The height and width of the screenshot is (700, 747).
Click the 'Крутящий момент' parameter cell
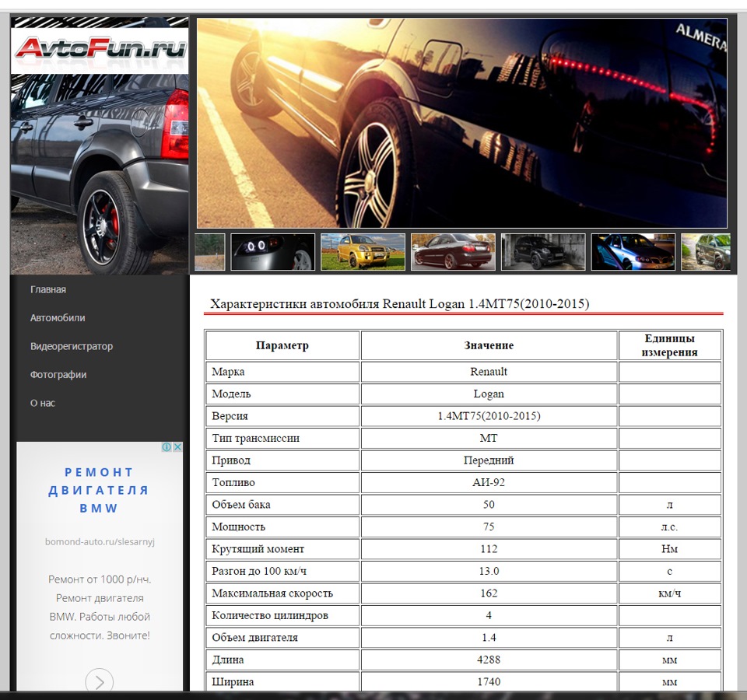click(x=282, y=549)
